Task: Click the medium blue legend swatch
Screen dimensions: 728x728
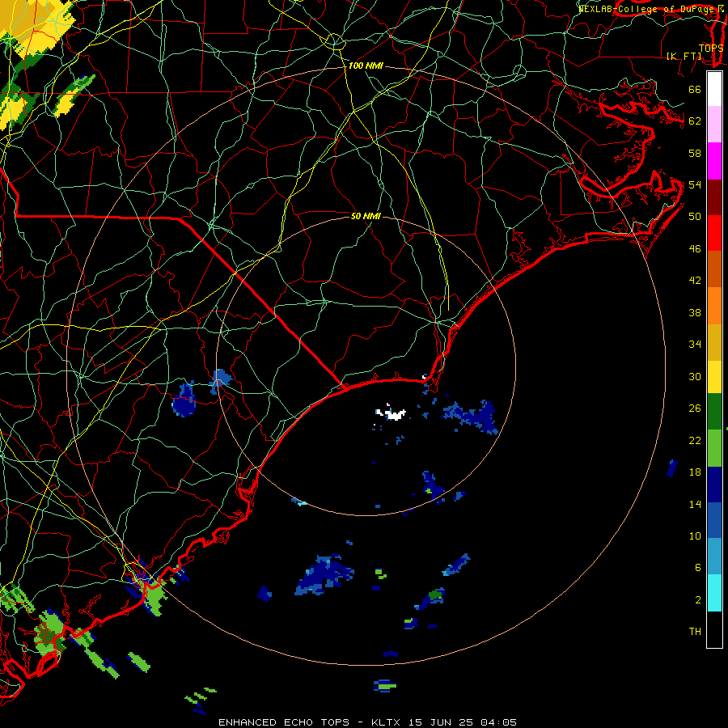Action: tap(714, 520)
